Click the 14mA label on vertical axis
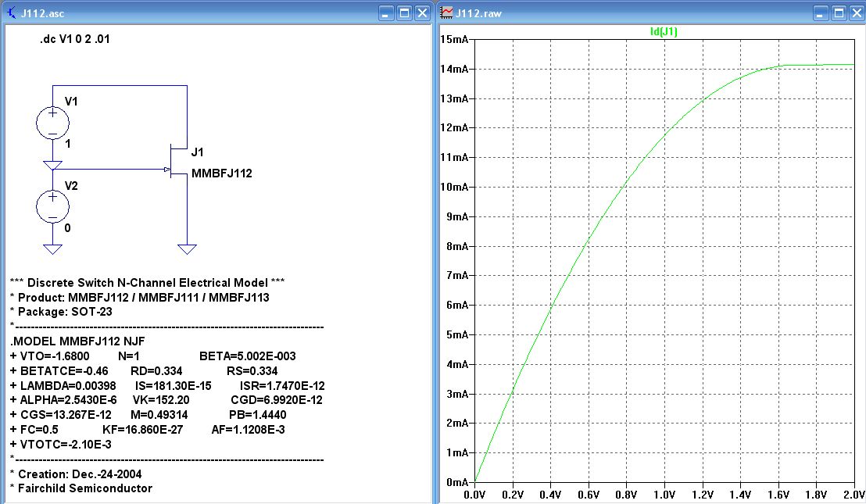The image size is (866, 504). (x=454, y=69)
